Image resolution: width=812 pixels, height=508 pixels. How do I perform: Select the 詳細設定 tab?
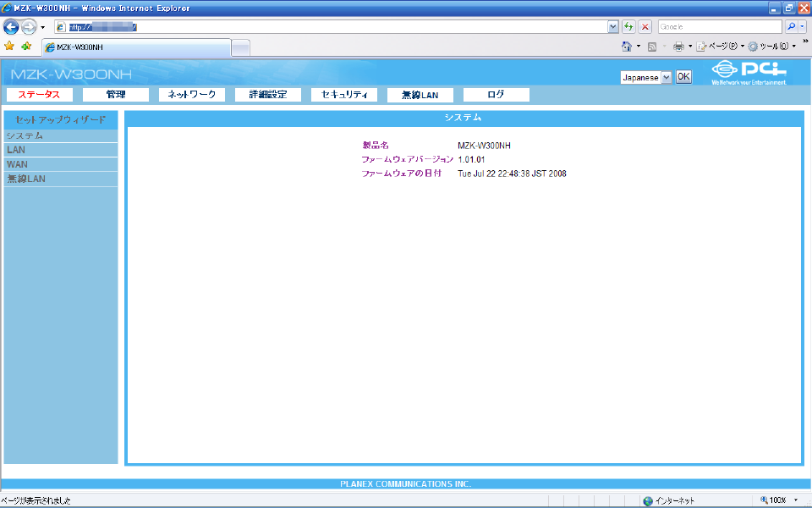point(268,95)
